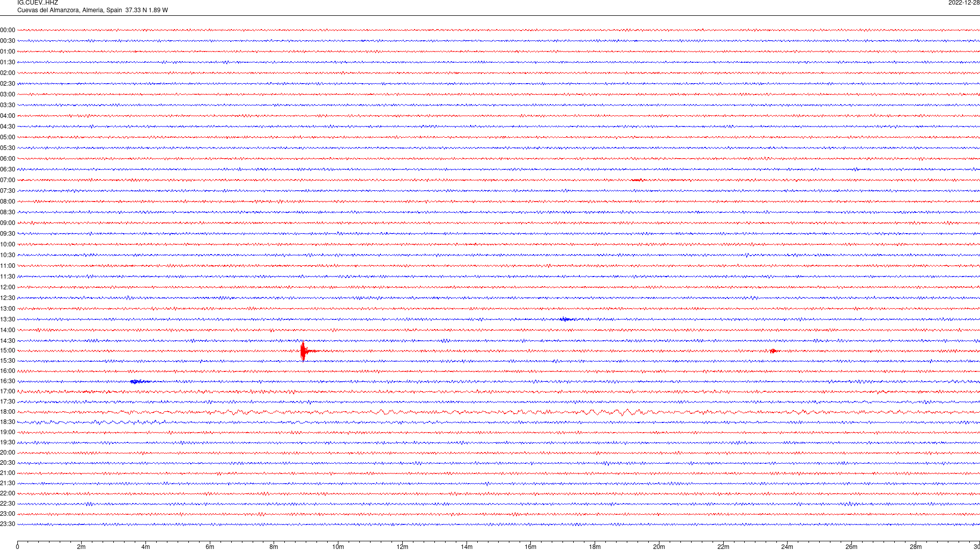The image size is (980, 551).
Task: Select the 18:30 time label
Action: point(8,422)
